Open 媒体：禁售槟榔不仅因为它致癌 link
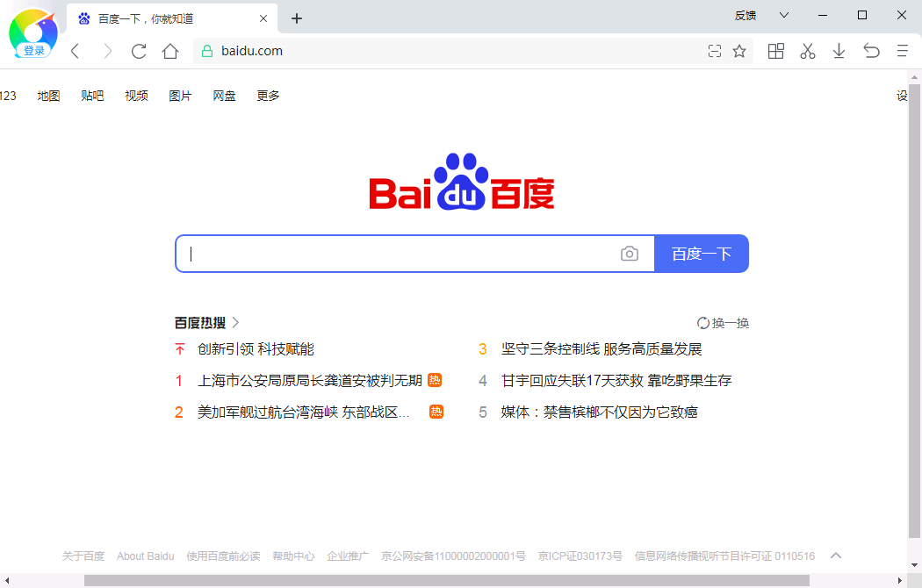Image resolution: width=922 pixels, height=588 pixels. click(x=599, y=412)
